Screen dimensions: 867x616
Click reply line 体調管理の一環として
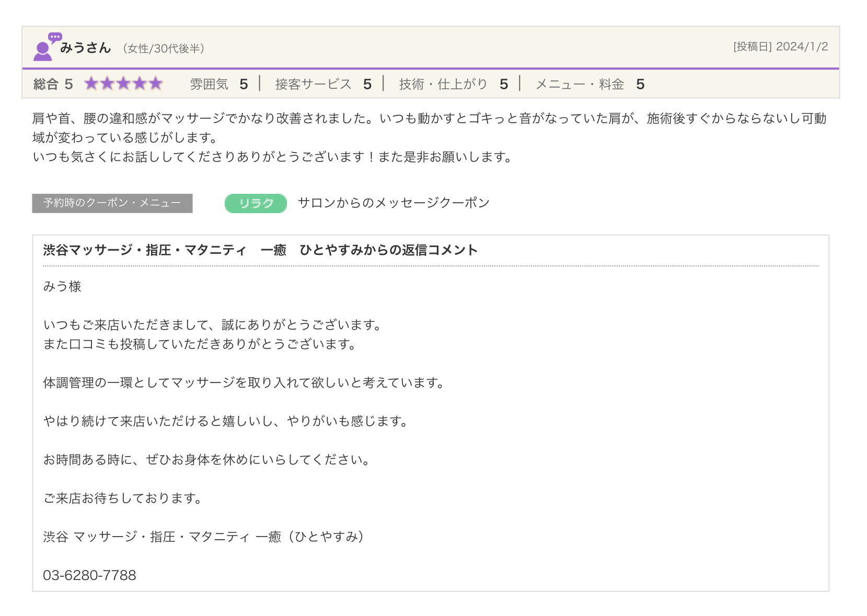click(245, 383)
